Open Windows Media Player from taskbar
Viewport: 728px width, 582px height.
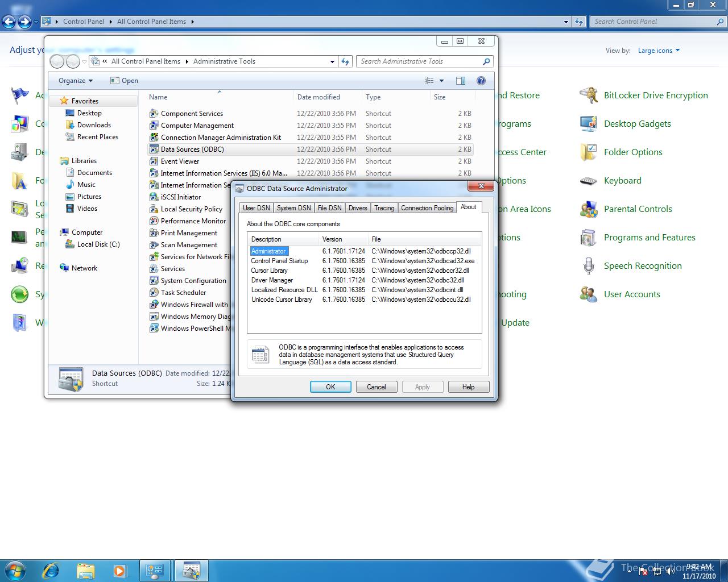tap(121, 570)
